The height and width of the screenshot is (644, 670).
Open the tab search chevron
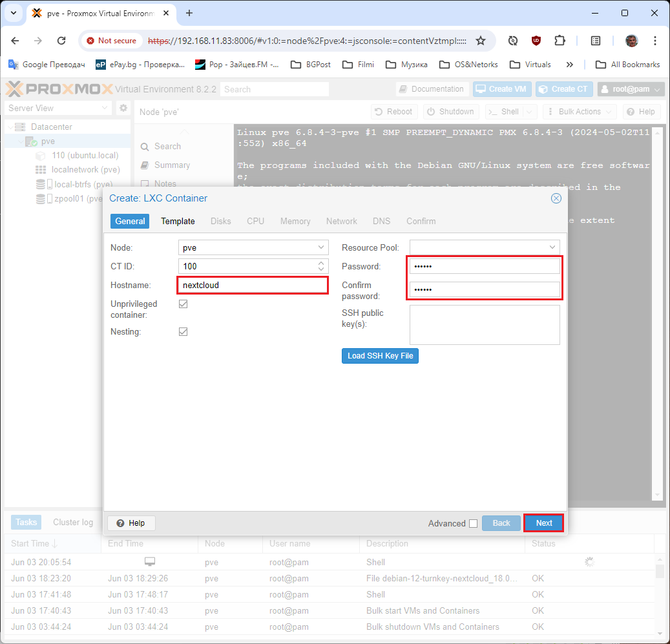tap(14, 13)
